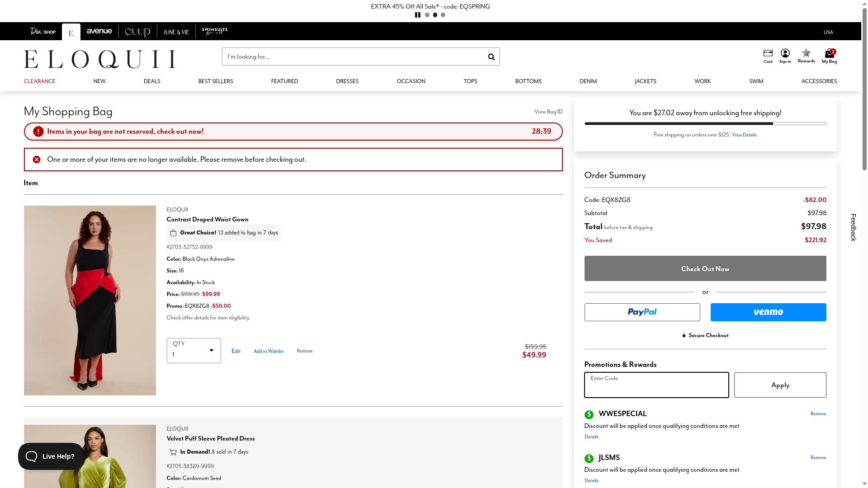Remove the Contrast Draped Waist Gown
Image resolution: width=868 pixels, height=488 pixels.
tap(304, 351)
